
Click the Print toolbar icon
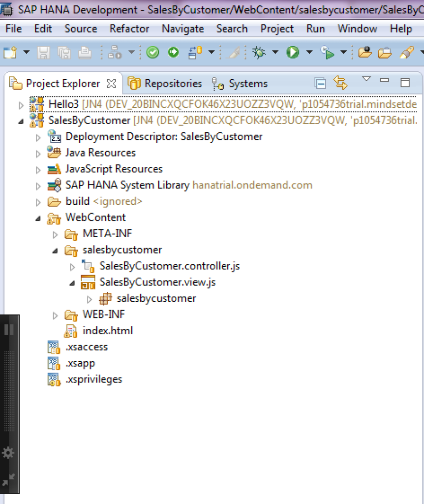pyautogui.click(x=85, y=52)
